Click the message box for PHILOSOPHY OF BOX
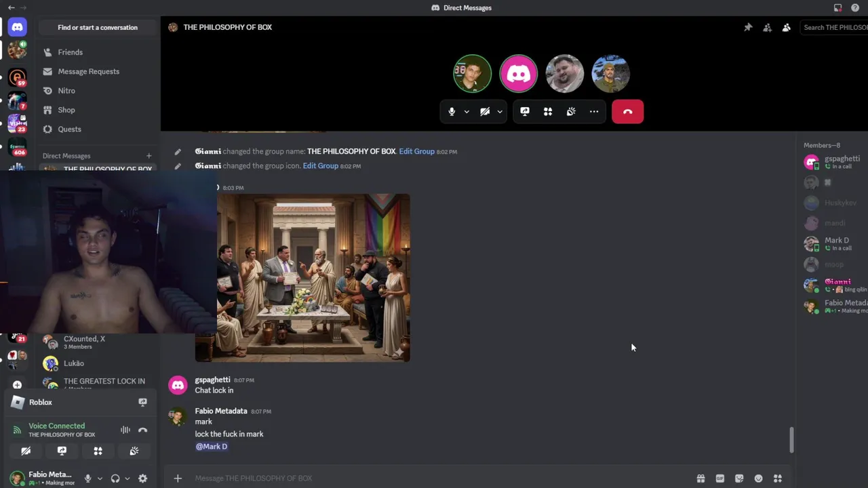Image resolution: width=868 pixels, height=488 pixels. (441, 479)
